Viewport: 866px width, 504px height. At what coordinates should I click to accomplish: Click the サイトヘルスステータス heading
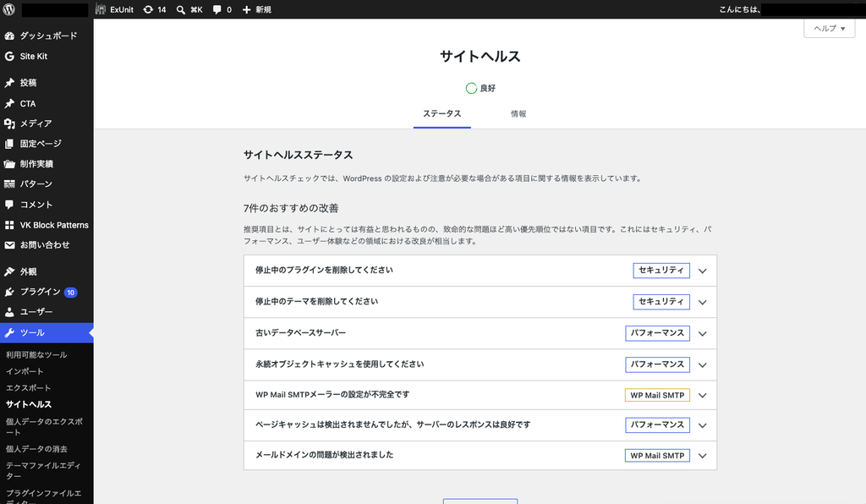pos(299,155)
